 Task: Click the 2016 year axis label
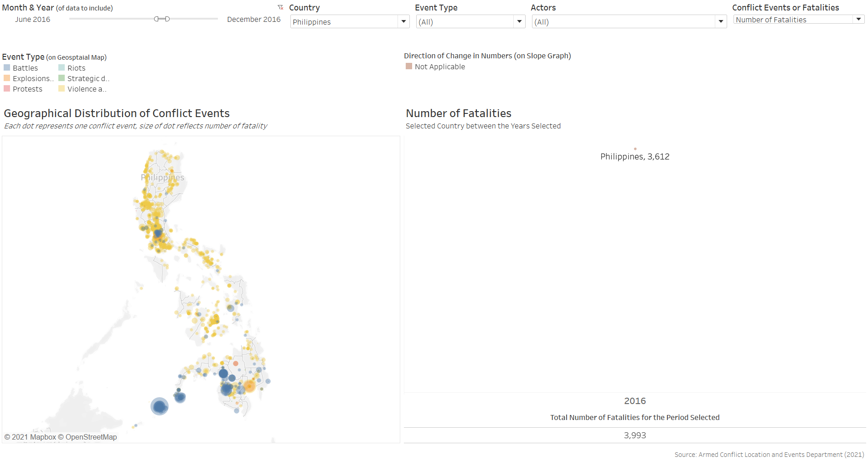click(635, 401)
